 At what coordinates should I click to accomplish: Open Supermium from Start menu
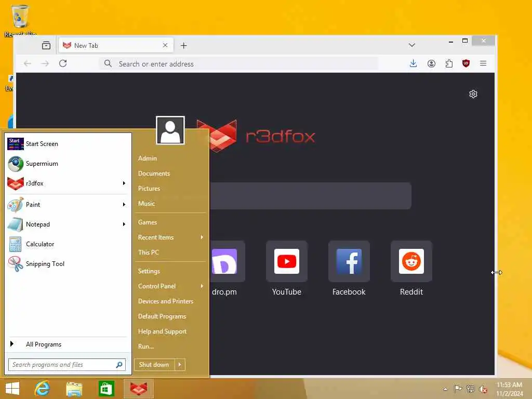[67, 164]
